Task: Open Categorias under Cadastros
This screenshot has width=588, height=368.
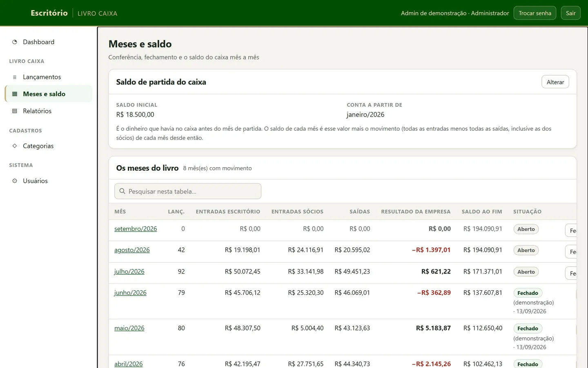Action: 48,146
